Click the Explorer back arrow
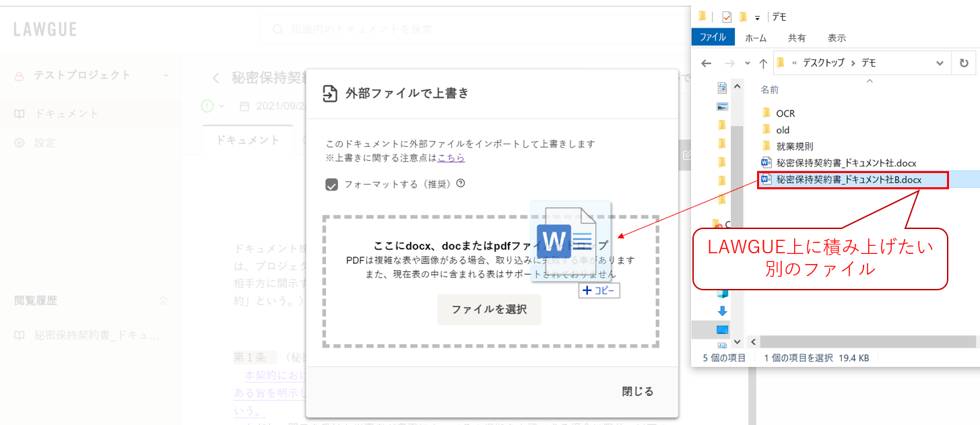This screenshot has height=425, width=980. click(706, 63)
